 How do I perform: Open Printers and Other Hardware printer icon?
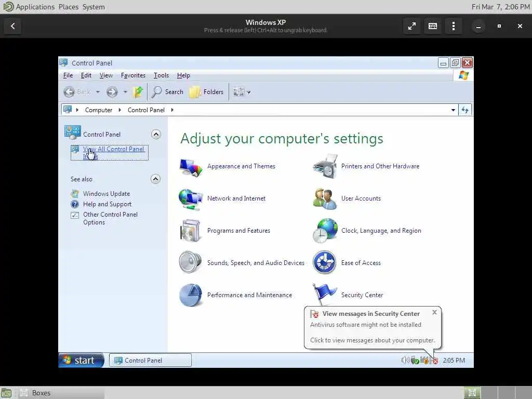point(325,166)
